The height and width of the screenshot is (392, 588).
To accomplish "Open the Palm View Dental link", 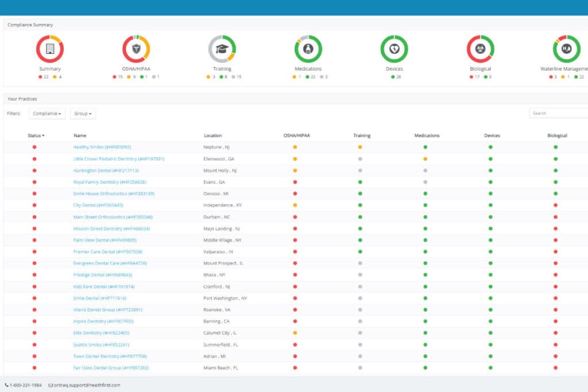I will coord(105,240).
